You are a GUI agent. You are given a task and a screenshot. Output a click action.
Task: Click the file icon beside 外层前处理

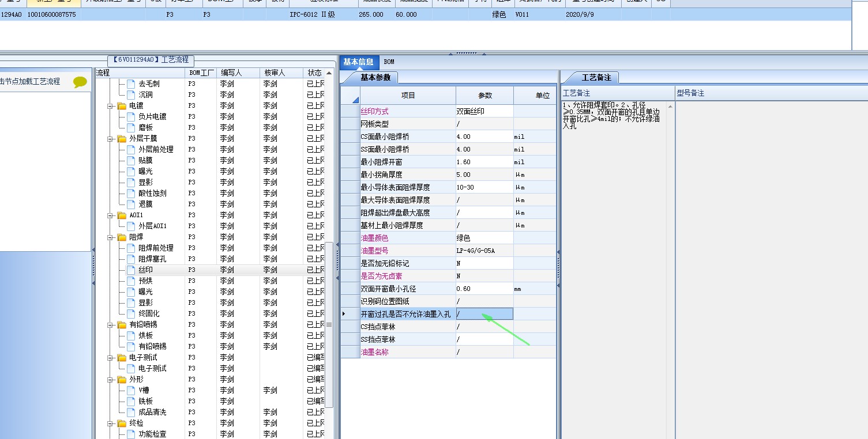tap(131, 150)
